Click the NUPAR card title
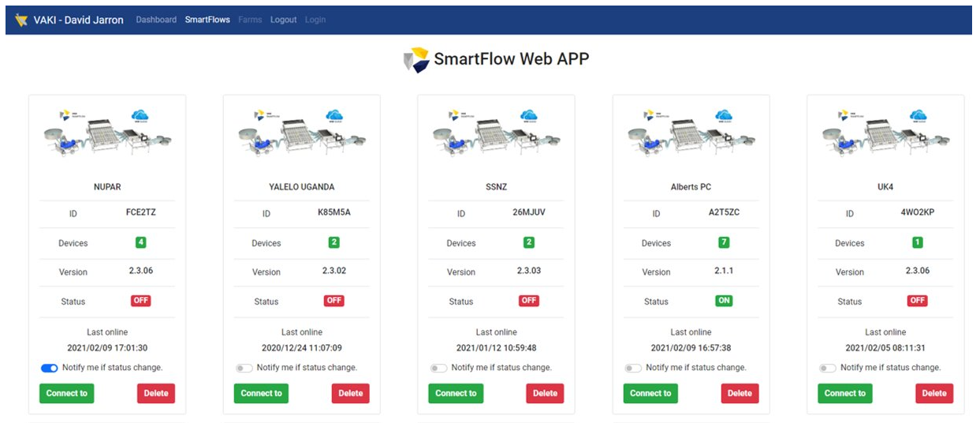Screen dimensions: 980x423 pyautogui.click(x=107, y=187)
